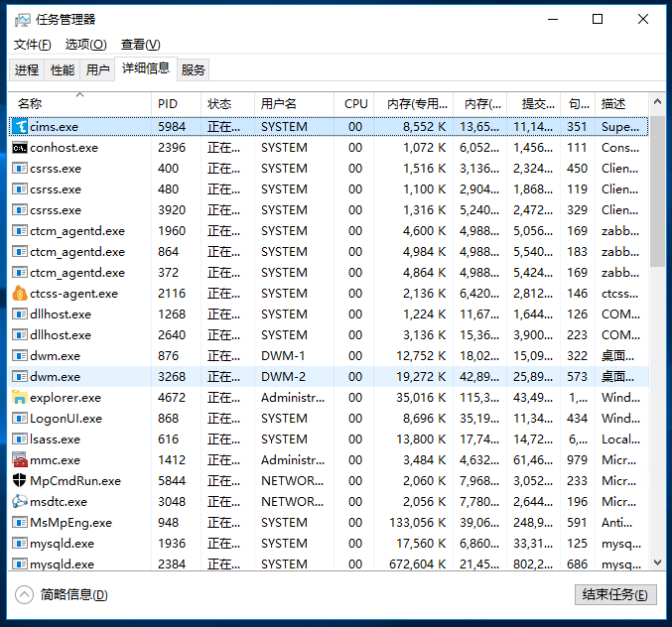The width and height of the screenshot is (672, 627).
Task: Click icon of csrss.exe PID 400
Action: click(20, 169)
